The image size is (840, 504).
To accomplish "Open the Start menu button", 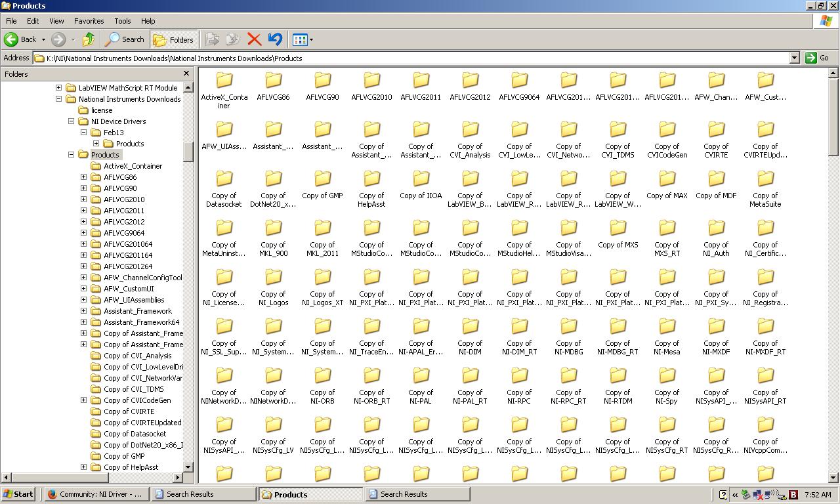I will coord(18,494).
